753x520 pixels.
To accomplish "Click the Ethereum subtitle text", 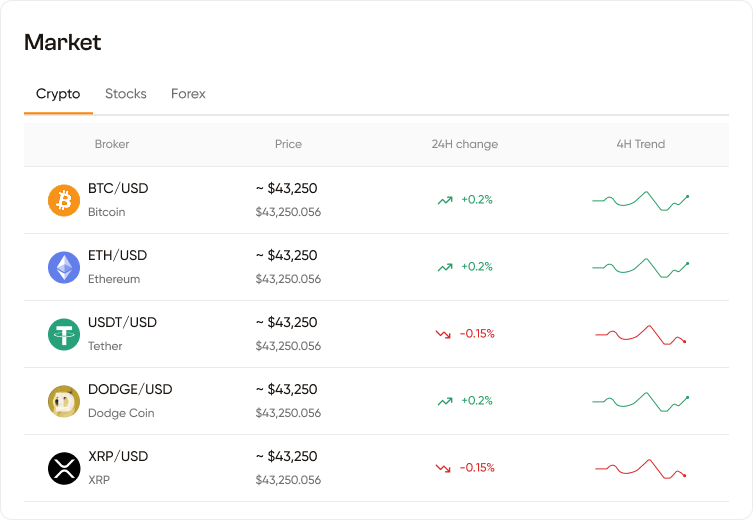I will click(114, 279).
